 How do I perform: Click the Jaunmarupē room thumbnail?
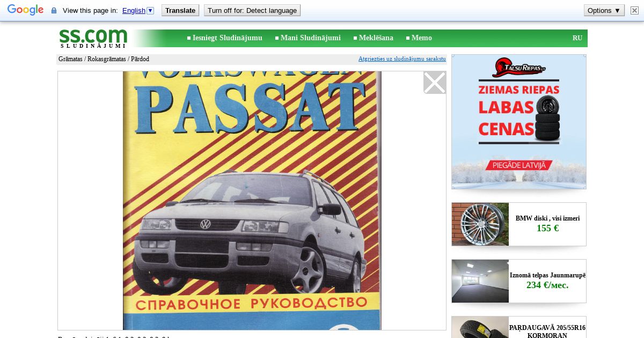[x=480, y=281]
